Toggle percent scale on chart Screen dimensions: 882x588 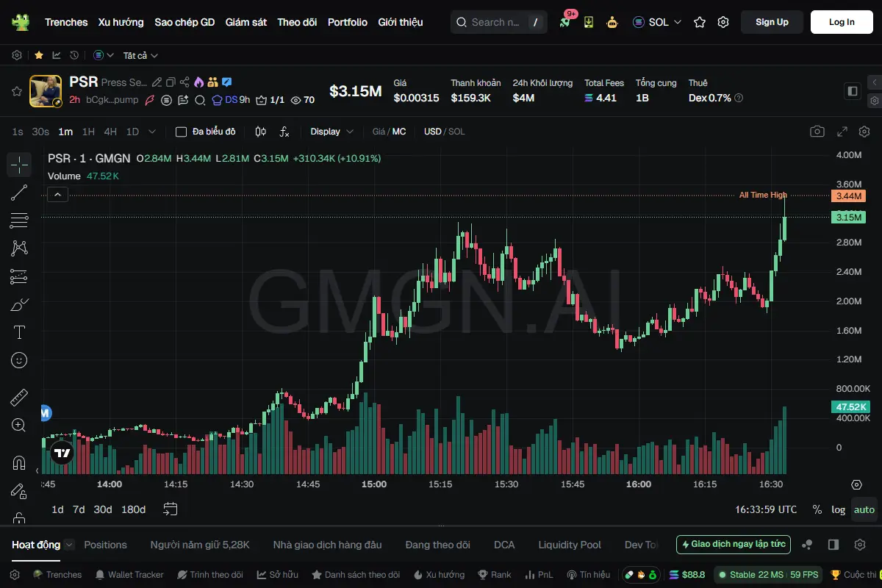coord(817,509)
